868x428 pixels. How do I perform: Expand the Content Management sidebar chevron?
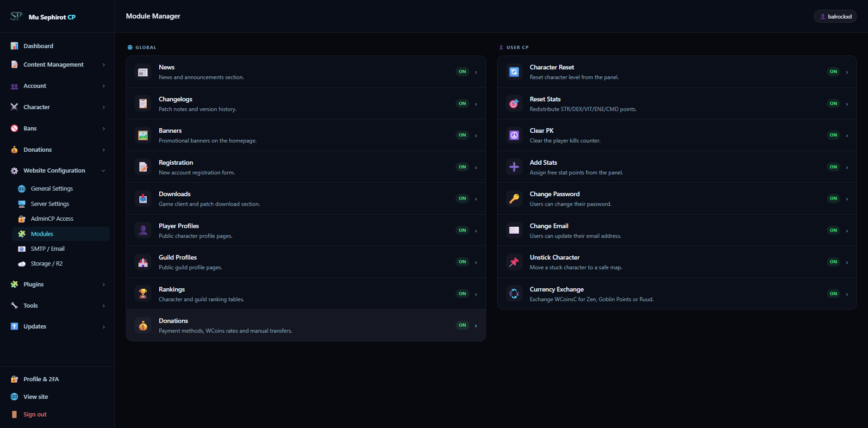click(x=104, y=65)
